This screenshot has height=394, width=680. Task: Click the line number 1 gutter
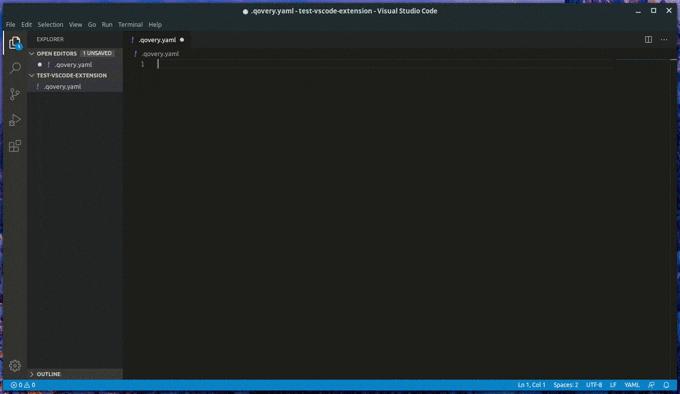pos(142,64)
